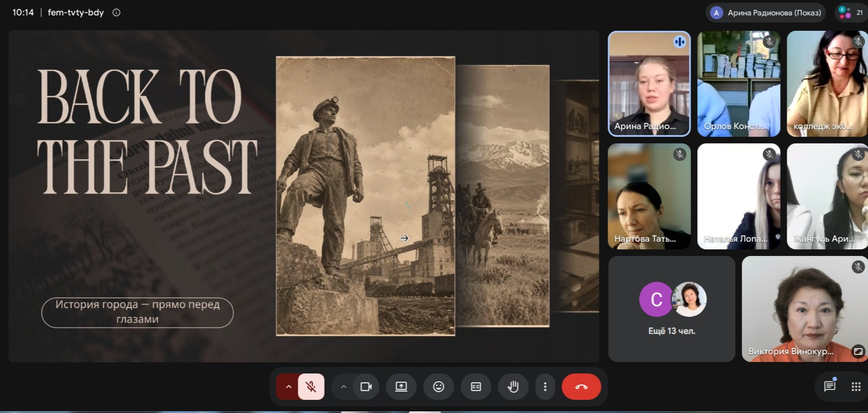The width and height of the screenshot is (868, 413).
Task: Click meeting code fem-tvty-bdy
Action: pyautogui.click(x=76, y=13)
